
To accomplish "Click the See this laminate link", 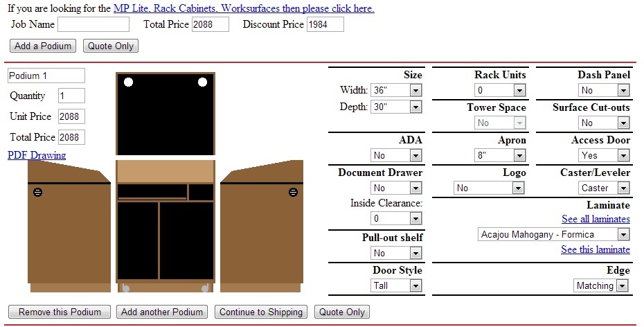I will (x=595, y=249).
